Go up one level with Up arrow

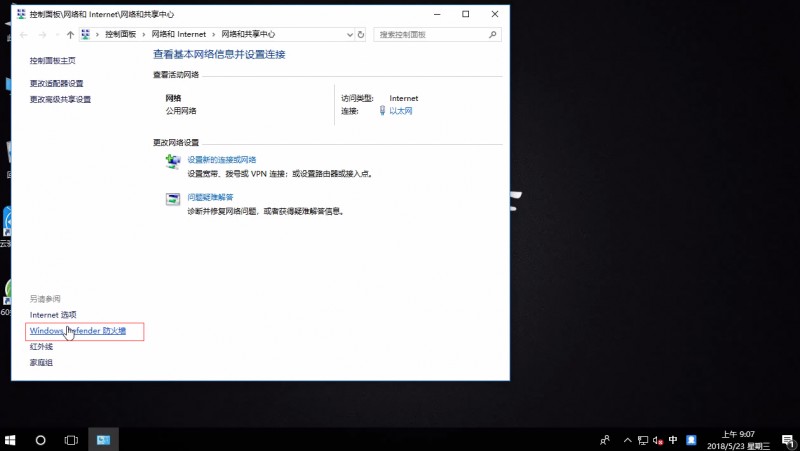(70, 35)
